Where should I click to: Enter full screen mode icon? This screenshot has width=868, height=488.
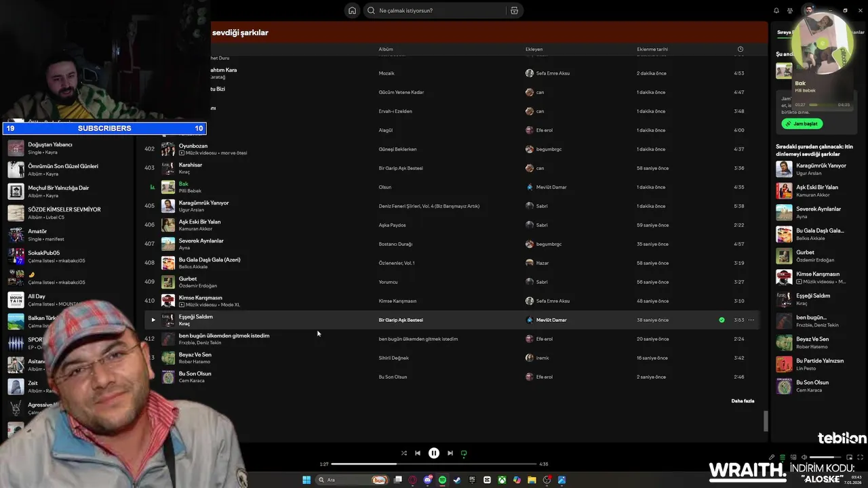[x=861, y=457]
